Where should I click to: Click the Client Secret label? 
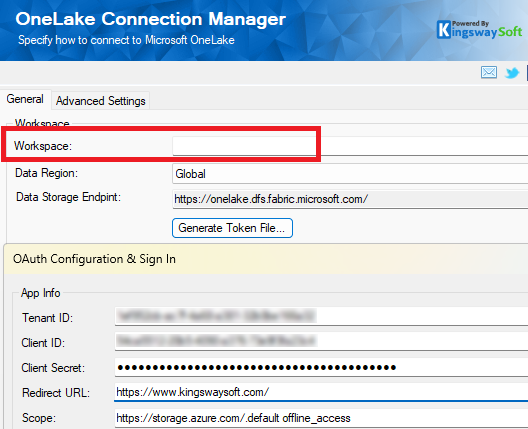53,368
